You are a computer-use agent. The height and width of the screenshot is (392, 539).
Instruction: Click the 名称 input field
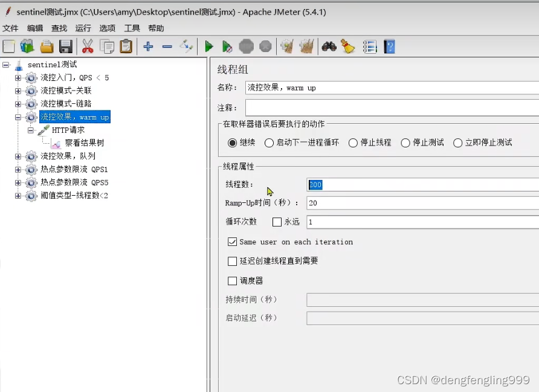click(x=392, y=88)
